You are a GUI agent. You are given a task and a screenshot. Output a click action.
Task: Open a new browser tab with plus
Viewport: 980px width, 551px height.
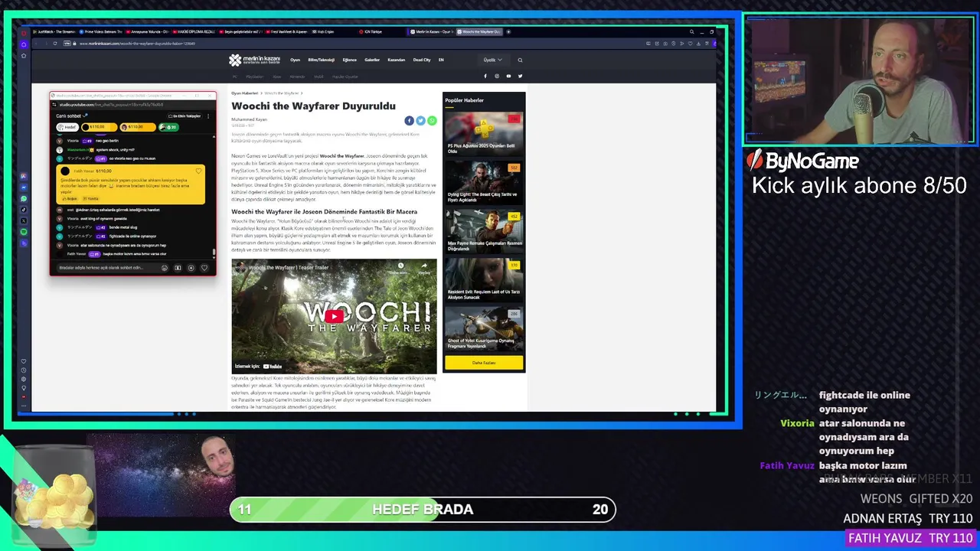[x=508, y=32]
